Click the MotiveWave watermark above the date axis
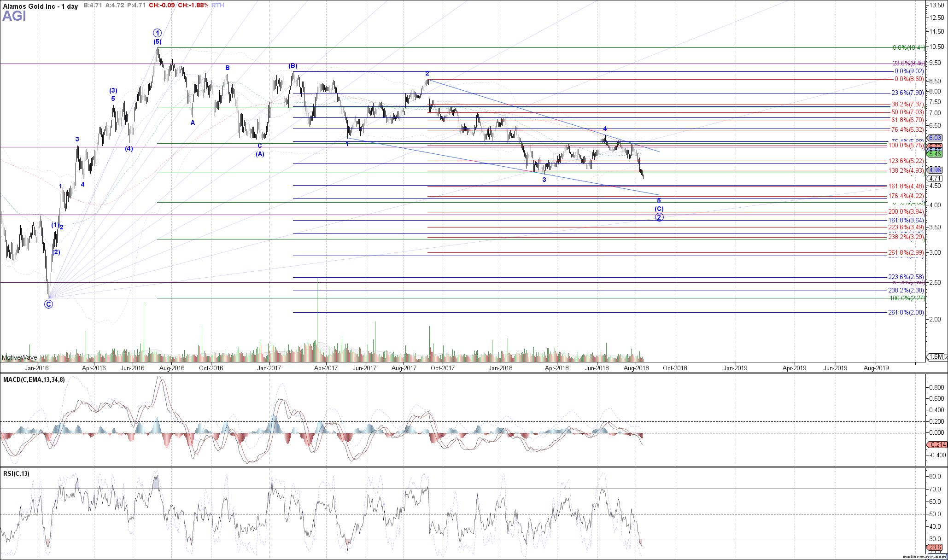Viewport: 948px width, 560px height. pyautogui.click(x=19, y=357)
